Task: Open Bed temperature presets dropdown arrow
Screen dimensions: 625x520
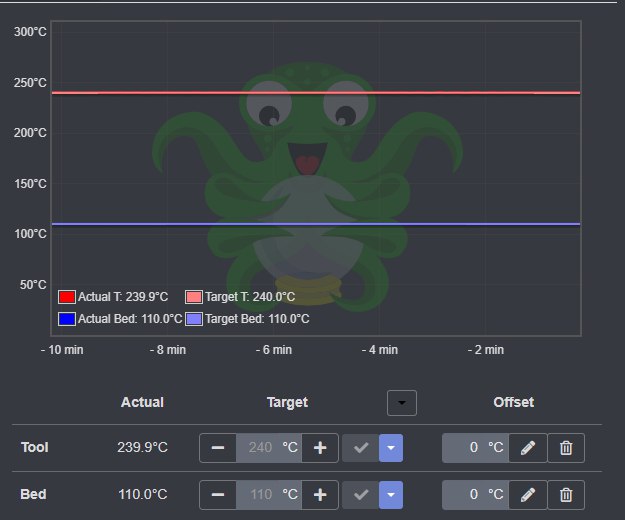Action: 391,495
